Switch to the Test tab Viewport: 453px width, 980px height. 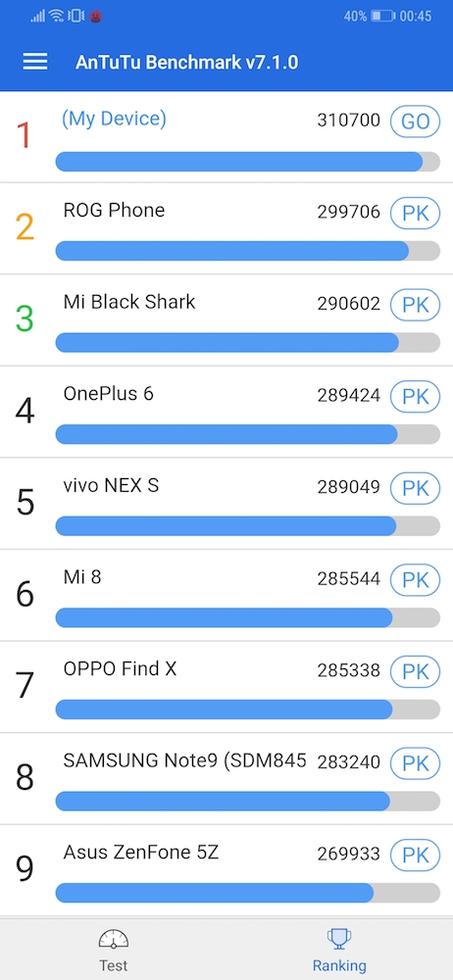coord(114,949)
